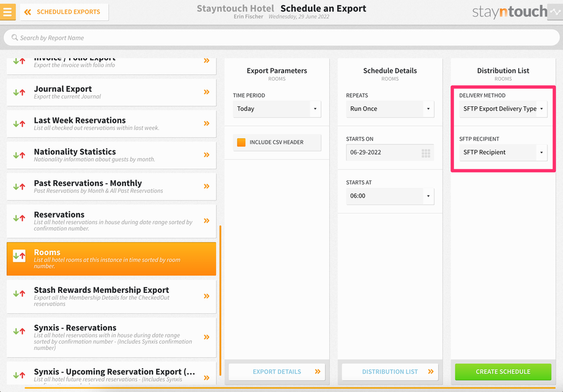Viewport: 563px width, 392px height.
Task: Select Past Reservations - Monthly report
Action: (111, 187)
